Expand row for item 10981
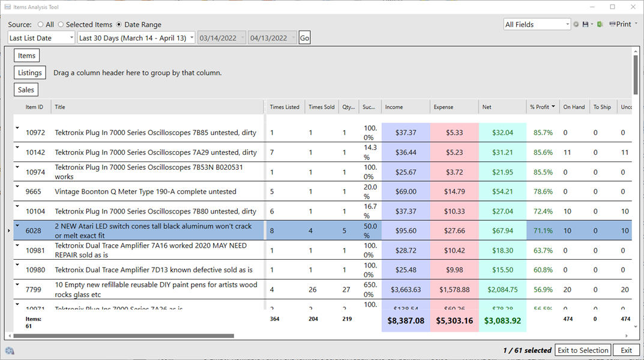This screenshot has width=644, height=360. pyautogui.click(x=17, y=245)
